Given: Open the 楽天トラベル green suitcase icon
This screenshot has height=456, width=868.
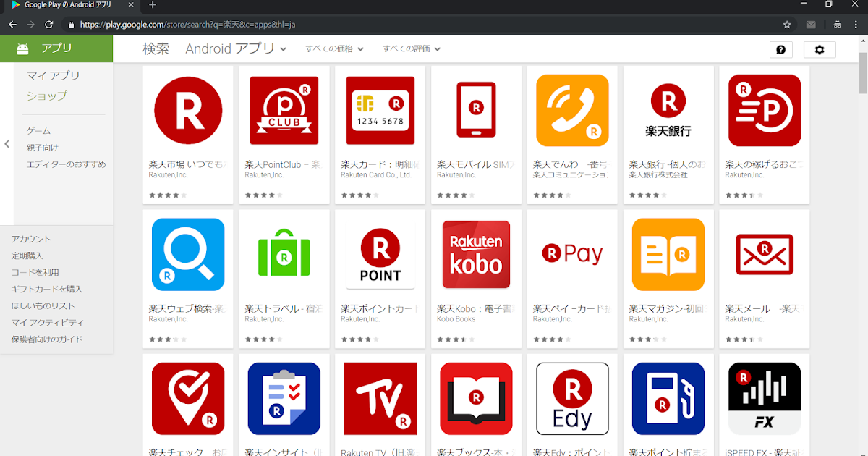Looking at the screenshot, I should [x=284, y=254].
